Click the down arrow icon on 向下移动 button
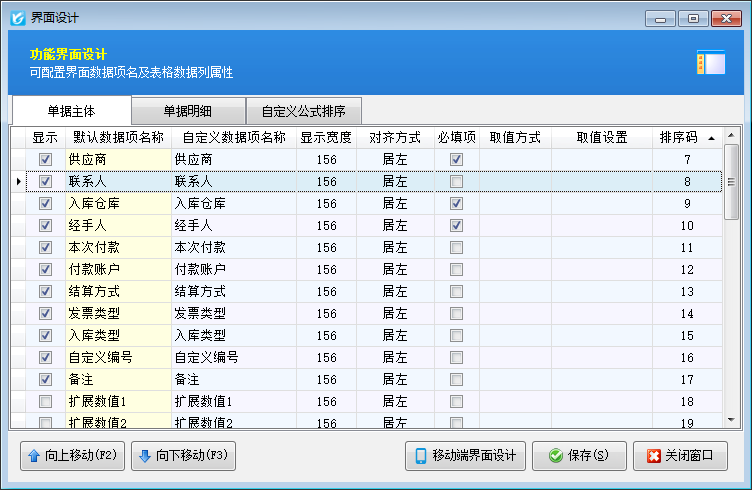The width and height of the screenshot is (752, 490). (x=142, y=456)
